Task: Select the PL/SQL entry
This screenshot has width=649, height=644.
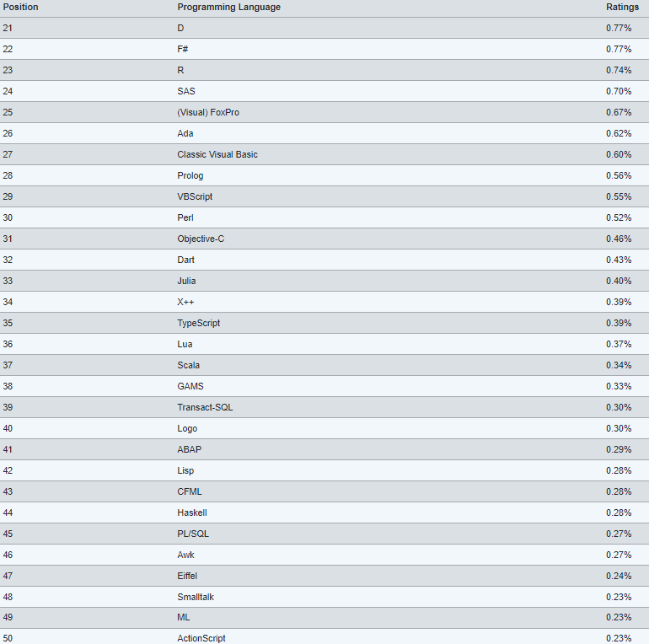Action: [x=191, y=534]
